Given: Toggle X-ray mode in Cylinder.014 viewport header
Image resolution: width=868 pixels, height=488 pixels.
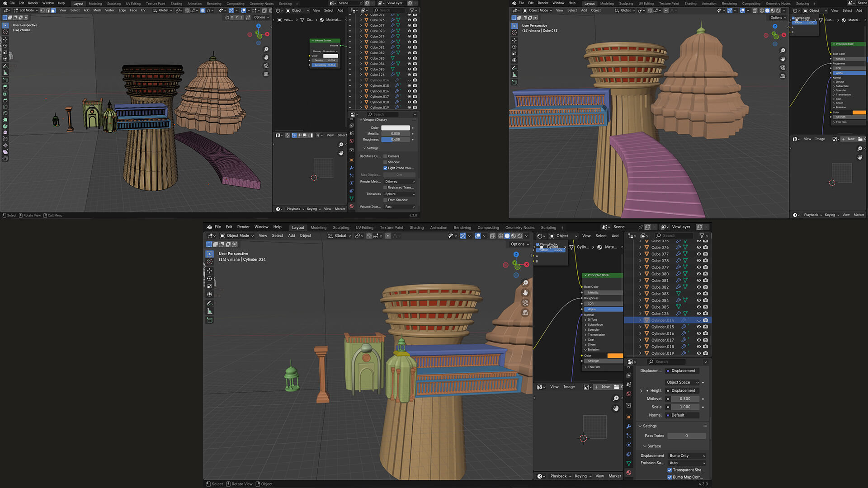Looking at the screenshot, I should tap(492, 236).
